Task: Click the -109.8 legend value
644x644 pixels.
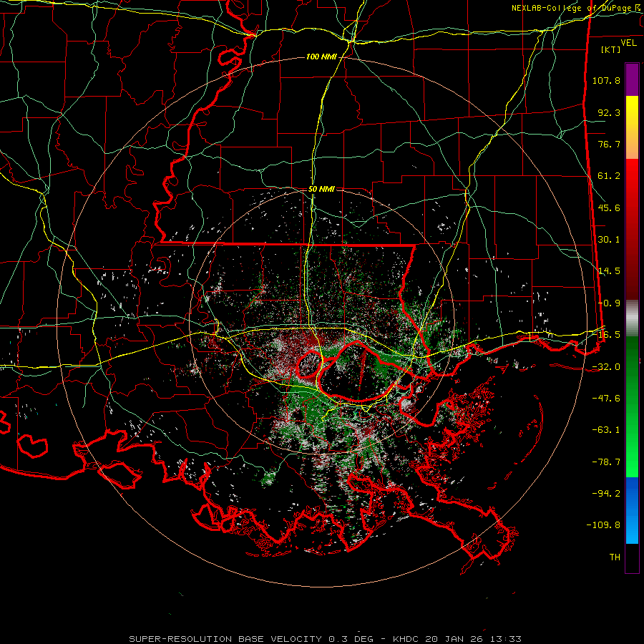Action: [603, 525]
